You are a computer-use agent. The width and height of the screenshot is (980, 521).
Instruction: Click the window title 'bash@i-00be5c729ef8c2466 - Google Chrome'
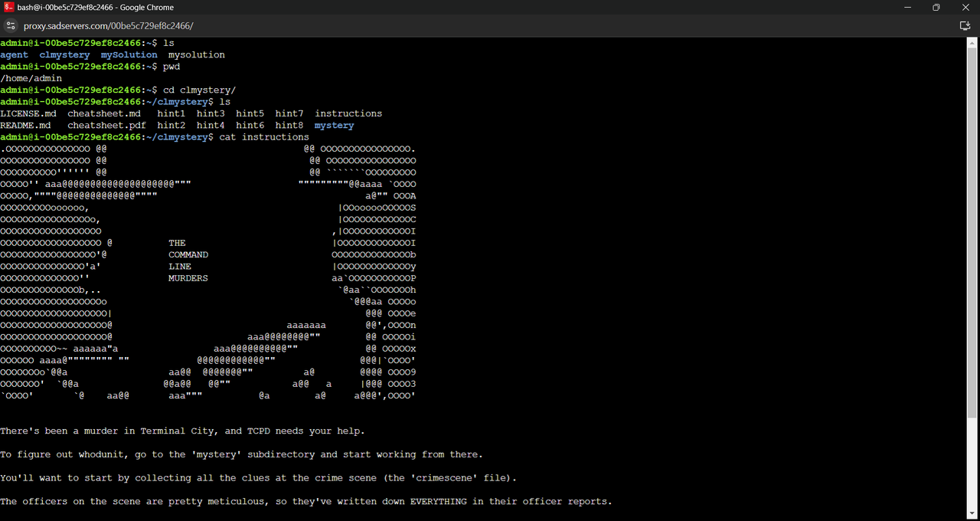click(96, 7)
